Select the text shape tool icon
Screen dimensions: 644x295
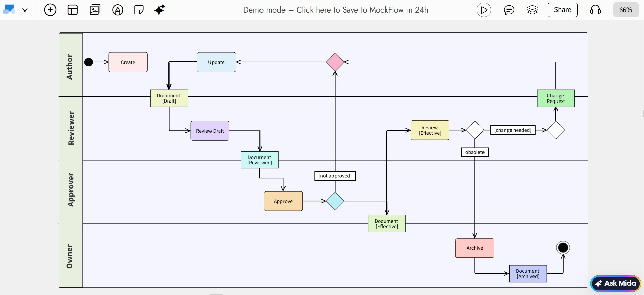118,10
